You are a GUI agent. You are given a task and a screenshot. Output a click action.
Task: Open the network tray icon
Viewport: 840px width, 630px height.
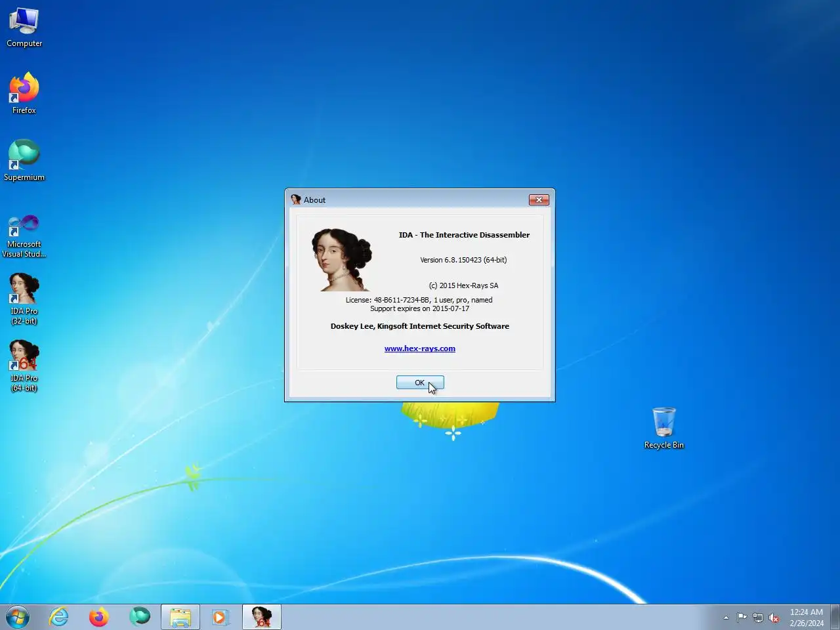[758, 618]
